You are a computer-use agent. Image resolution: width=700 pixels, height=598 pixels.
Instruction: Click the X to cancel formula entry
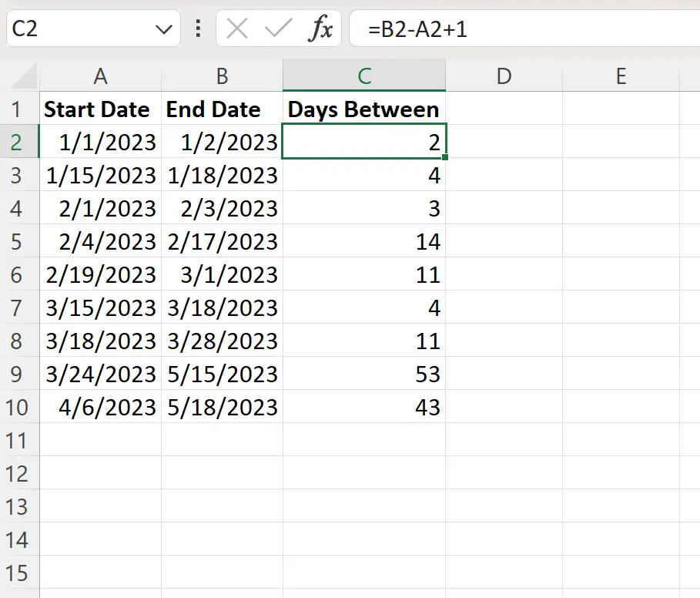tap(239, 28)
